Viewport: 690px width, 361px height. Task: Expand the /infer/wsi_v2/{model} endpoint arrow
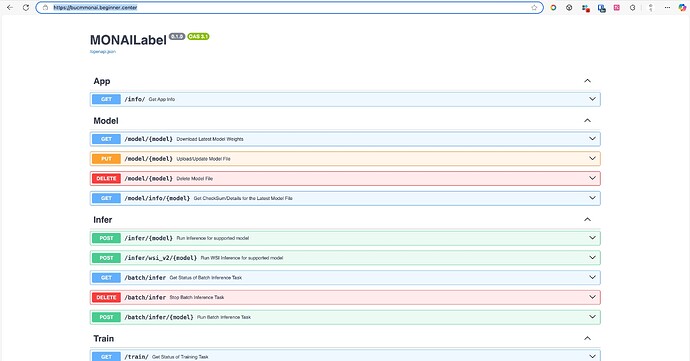(592, 258)
